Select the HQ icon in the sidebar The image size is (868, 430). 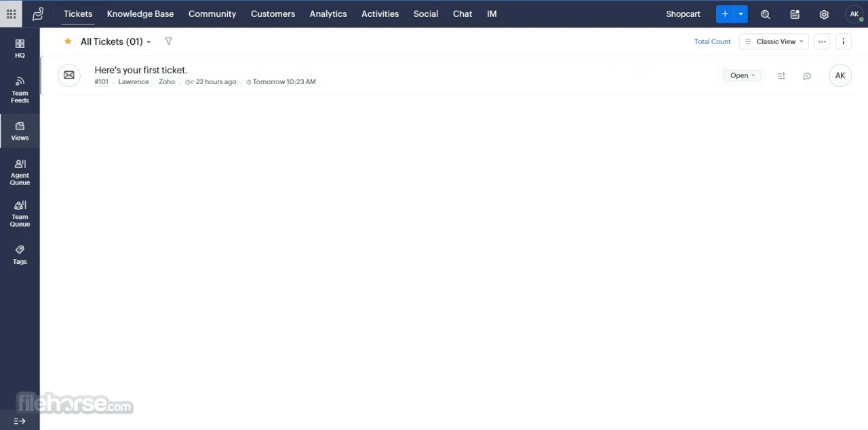20,47
